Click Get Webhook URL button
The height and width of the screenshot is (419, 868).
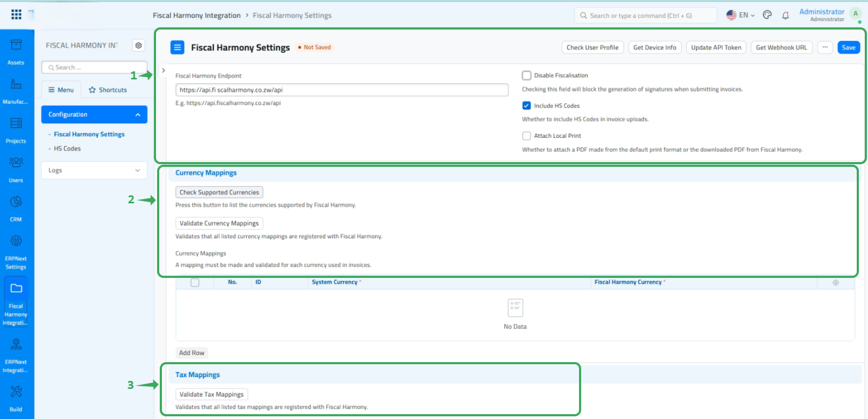pyautogui.click(x=782, y=47)
